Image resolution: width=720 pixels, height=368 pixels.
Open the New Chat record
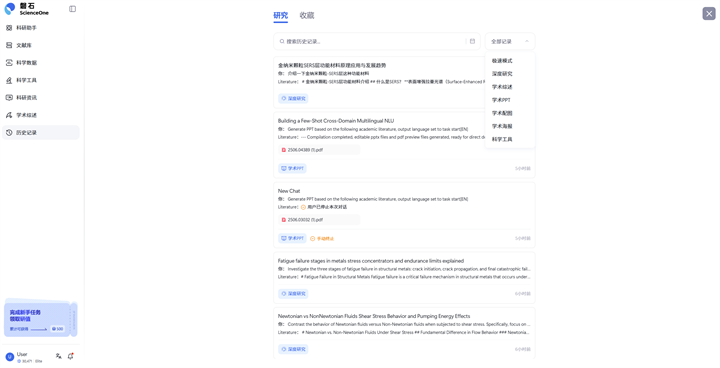(289, 191)
